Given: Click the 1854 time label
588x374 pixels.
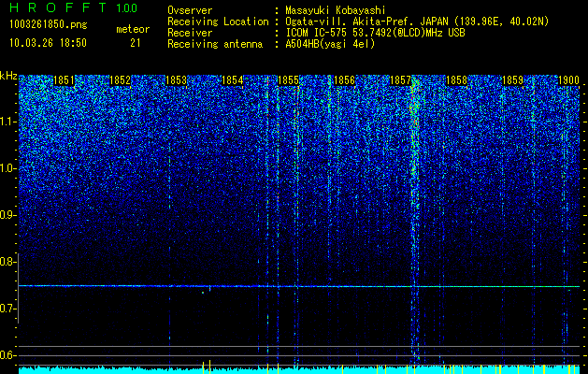Looking at the screenshot, I should 232,80.
